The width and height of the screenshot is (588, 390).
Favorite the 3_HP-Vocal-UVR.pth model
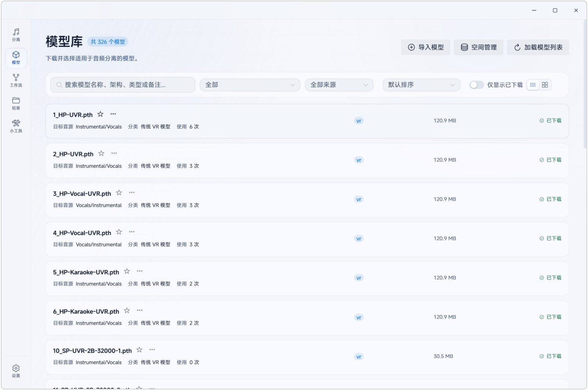click(119, 193)
